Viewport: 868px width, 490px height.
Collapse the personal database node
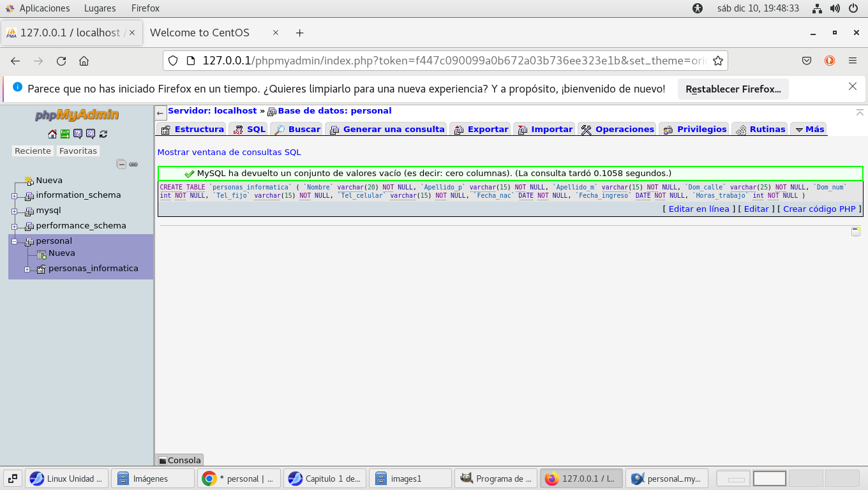click(x=14, y=242)
